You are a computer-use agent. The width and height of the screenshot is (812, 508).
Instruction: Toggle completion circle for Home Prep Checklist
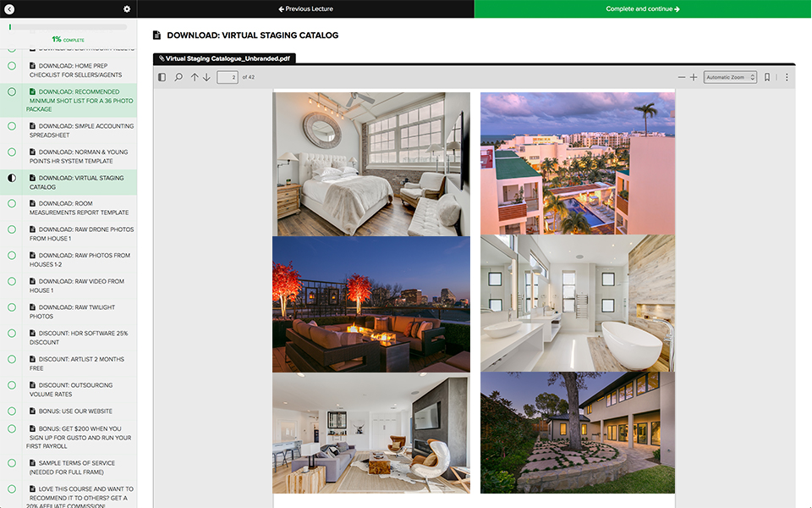(11, 66)
